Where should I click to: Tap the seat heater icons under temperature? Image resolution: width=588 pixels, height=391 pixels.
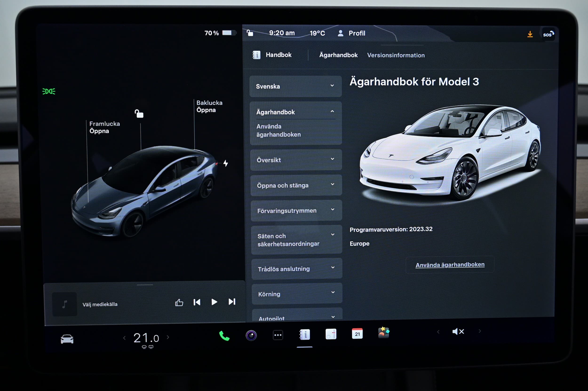(x=147, y=347)
